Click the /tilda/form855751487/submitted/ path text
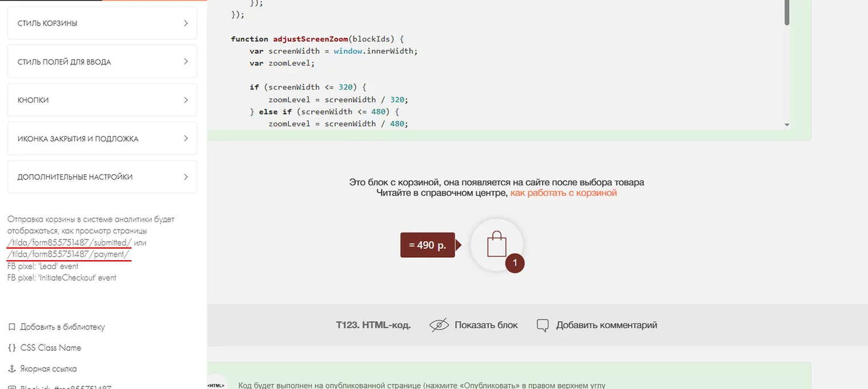 (x=70, y=242)
